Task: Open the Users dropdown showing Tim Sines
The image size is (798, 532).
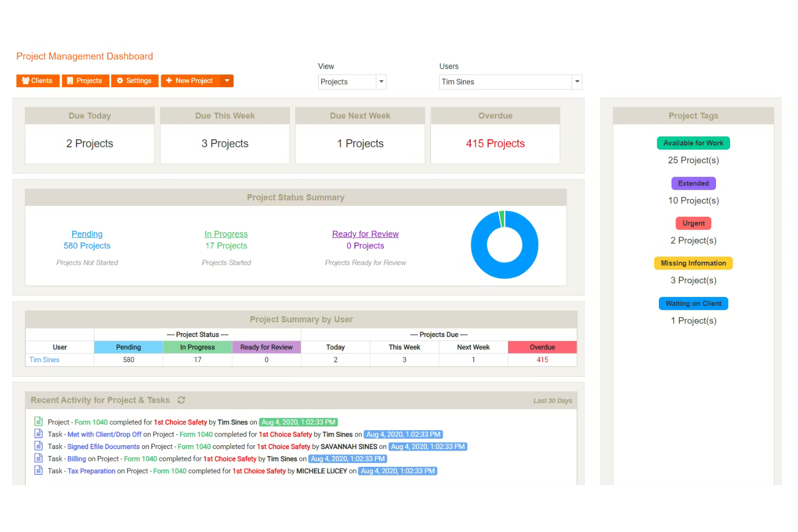Action: pyautogui.click(x=576, y=82)
